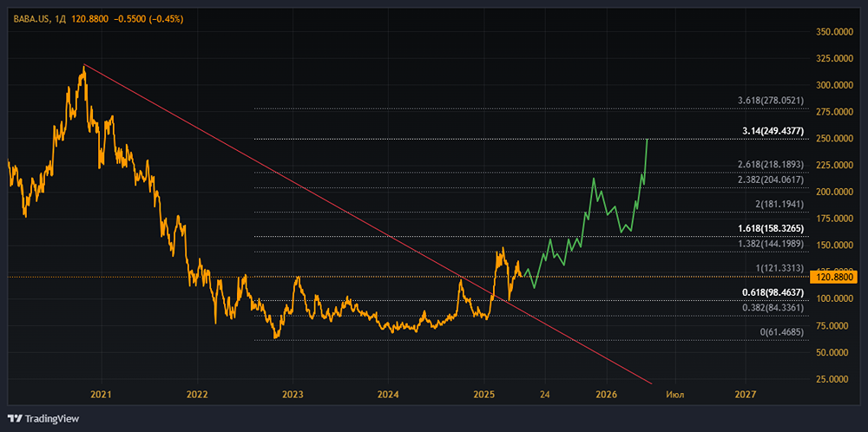Click the 350.0000 price axis label
Image resolution: width=868 pixels, height=432 pixels.
(x=836, y=31)
